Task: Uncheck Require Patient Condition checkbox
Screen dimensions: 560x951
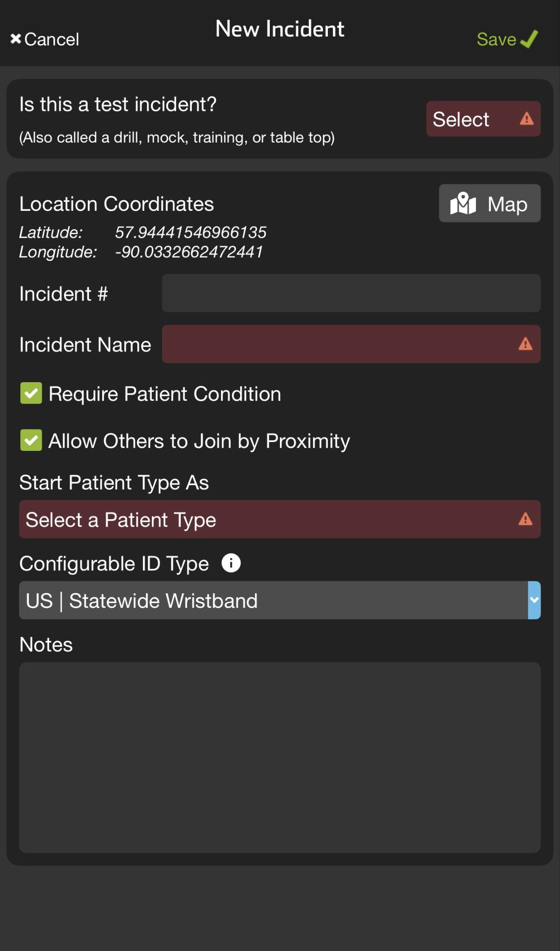Action: click(31, 393)
